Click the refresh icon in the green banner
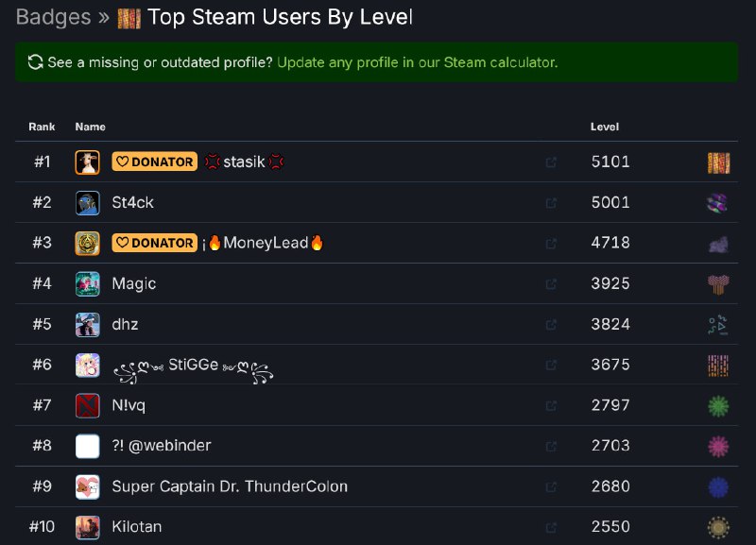756x545 pixels. click(36, 62)
